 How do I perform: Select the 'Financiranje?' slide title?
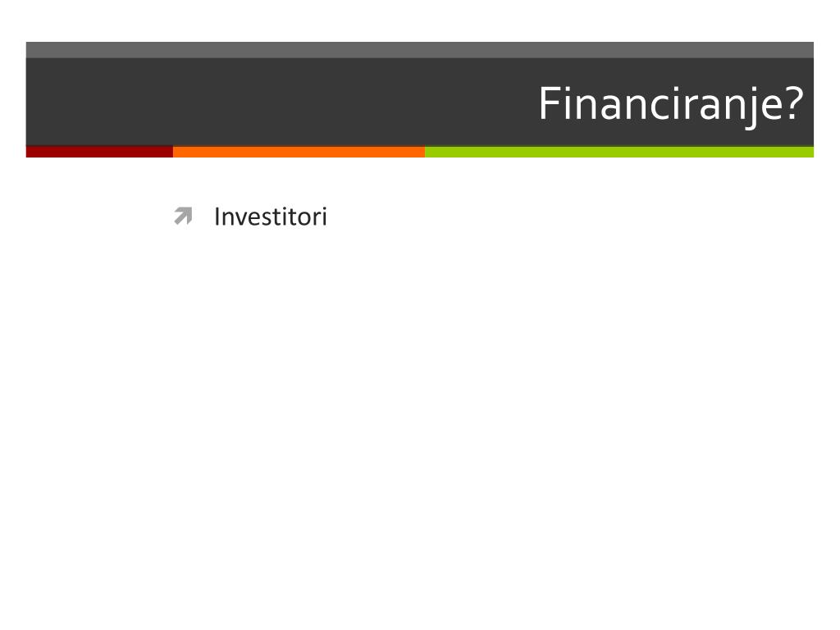pos(671,104)
